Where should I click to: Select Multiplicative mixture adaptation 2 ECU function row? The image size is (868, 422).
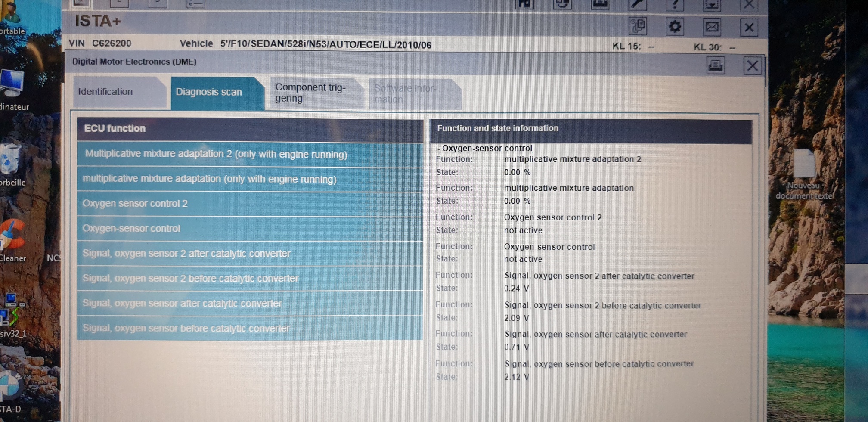[x=250, y=154]
